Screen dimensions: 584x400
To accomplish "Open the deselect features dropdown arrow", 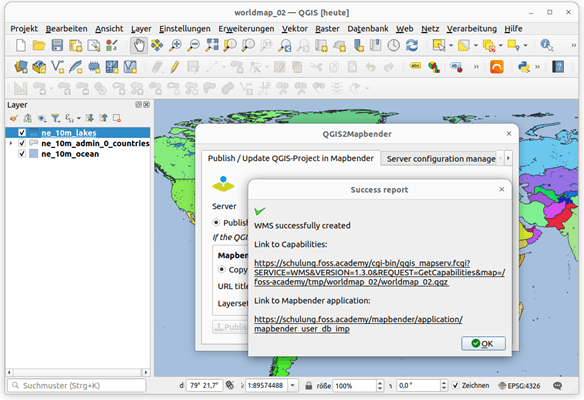I will point(501,45).
